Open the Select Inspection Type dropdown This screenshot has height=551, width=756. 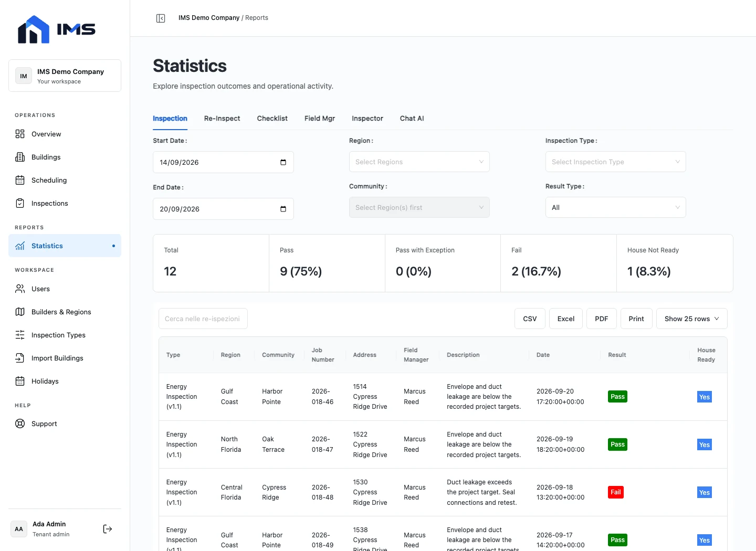tap(616, 162)
